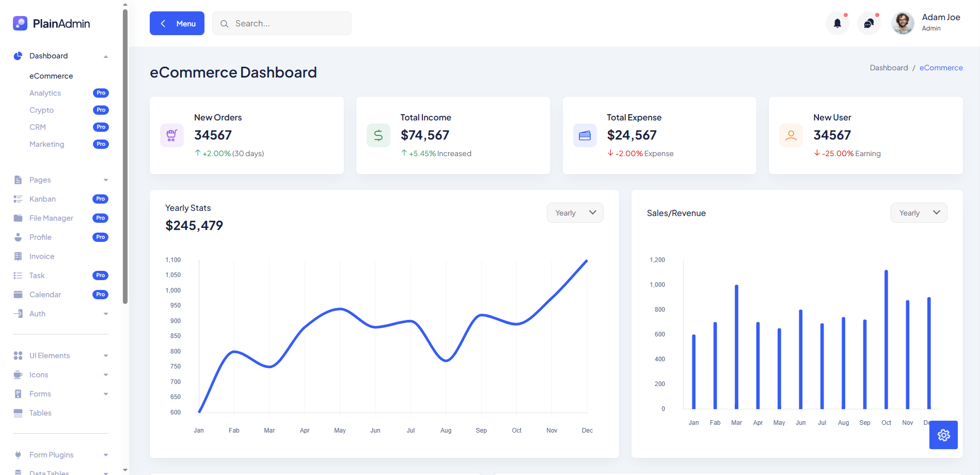The image size is (980, 475).
Task: Click the Task list icon
Action: (x=18, y=275)
